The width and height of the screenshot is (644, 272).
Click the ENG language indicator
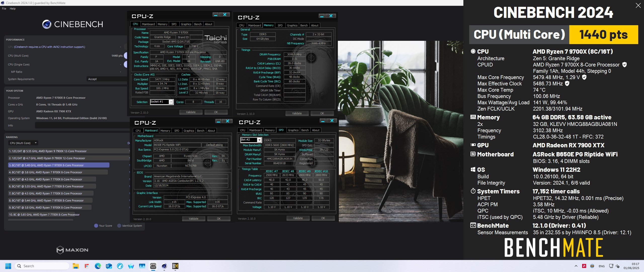[x=602, y=266]
